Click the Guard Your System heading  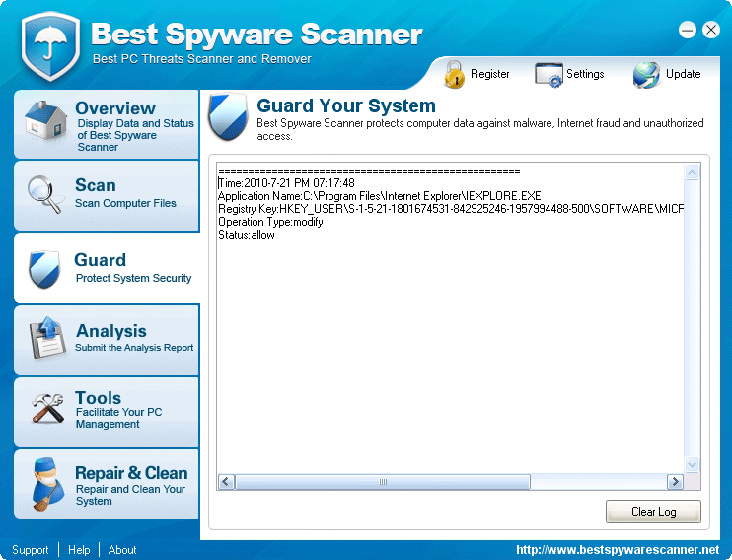(x=346, y=105)
